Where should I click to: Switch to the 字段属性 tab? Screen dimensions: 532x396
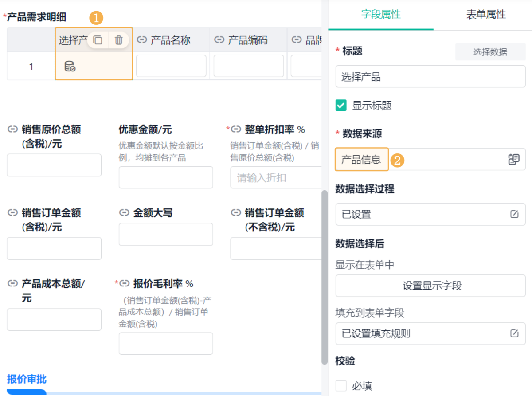381,15
